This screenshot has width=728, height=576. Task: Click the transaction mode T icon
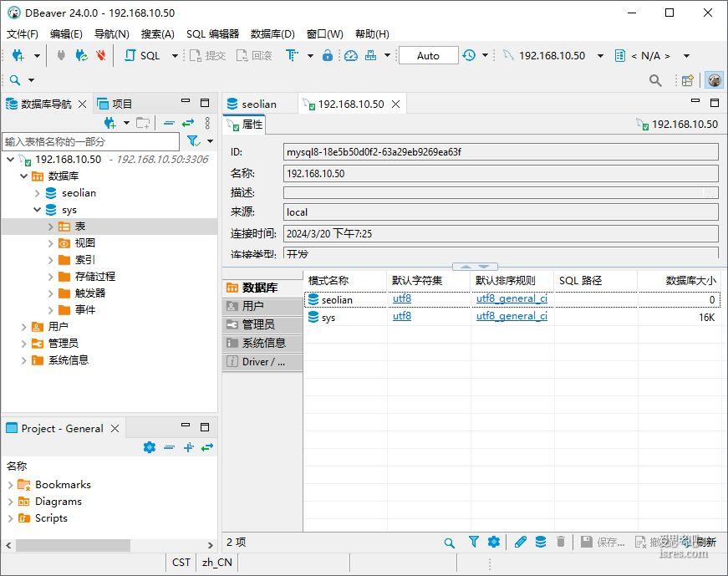pos(292,56)
